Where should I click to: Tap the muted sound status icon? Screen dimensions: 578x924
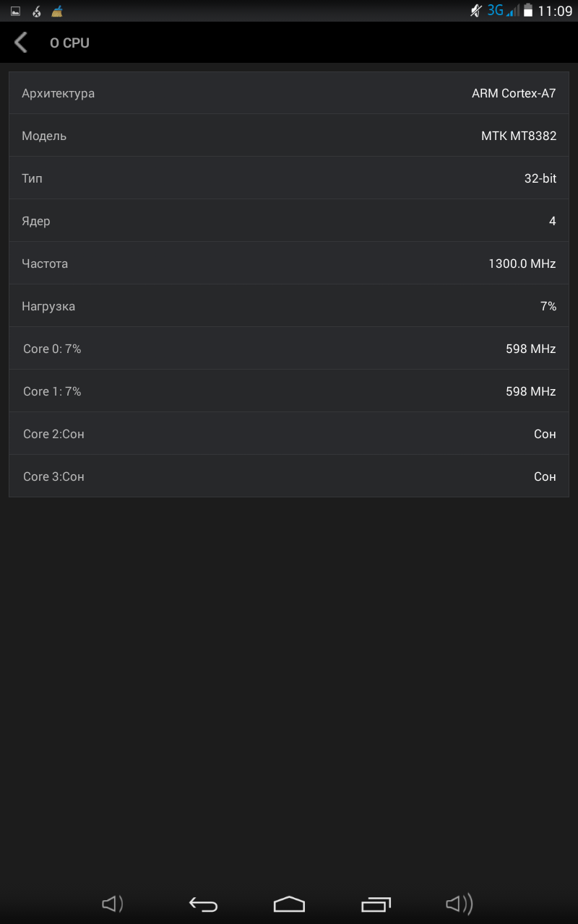(475, 11)
